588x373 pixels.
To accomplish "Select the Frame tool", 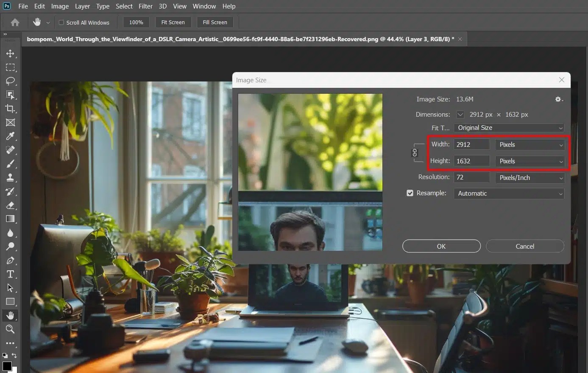I will [10, 122].
